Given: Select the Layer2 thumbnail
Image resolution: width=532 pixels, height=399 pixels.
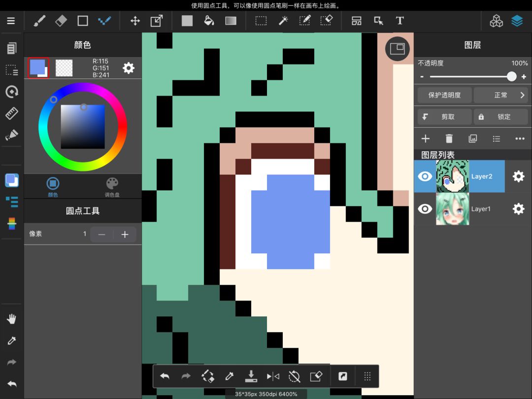Looking at the screenshot, I should (x=453, y=176).
